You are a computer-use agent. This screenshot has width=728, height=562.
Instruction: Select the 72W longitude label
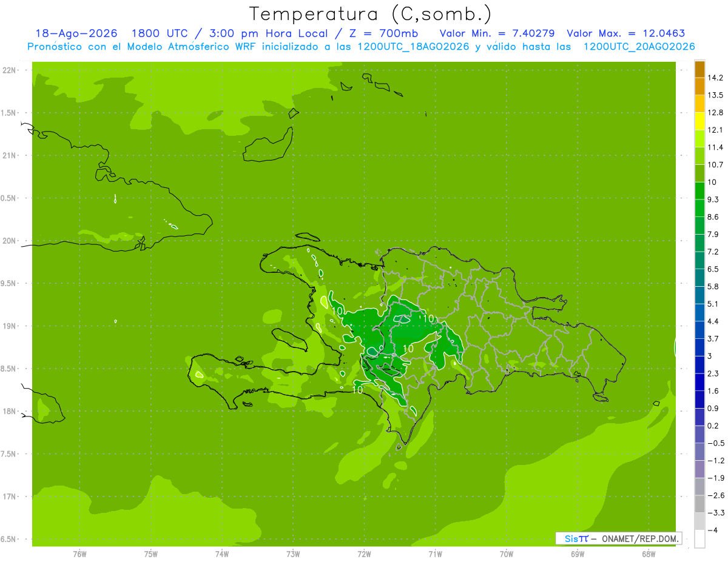[x=364, y=554]
